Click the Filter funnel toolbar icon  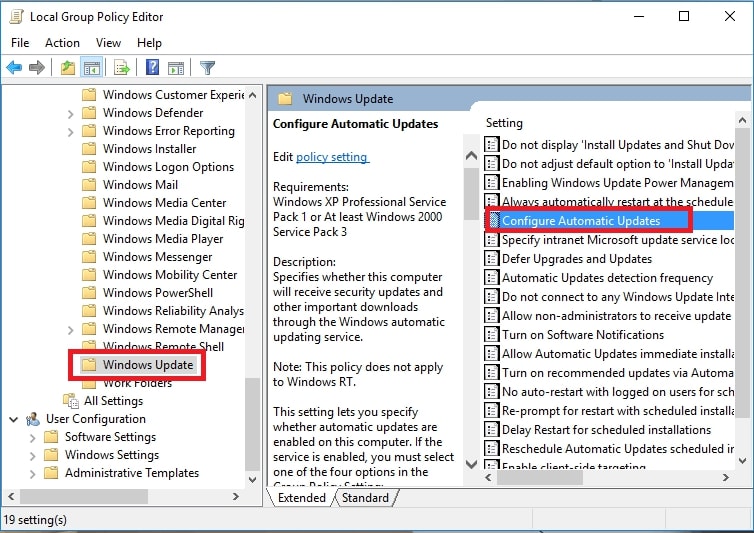tap(207, 68)
